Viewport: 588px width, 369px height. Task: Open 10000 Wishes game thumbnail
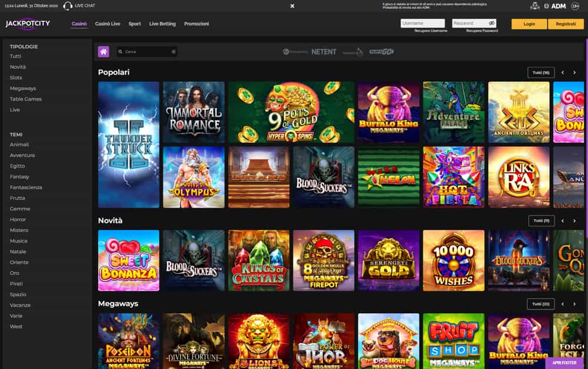point(454,260)
